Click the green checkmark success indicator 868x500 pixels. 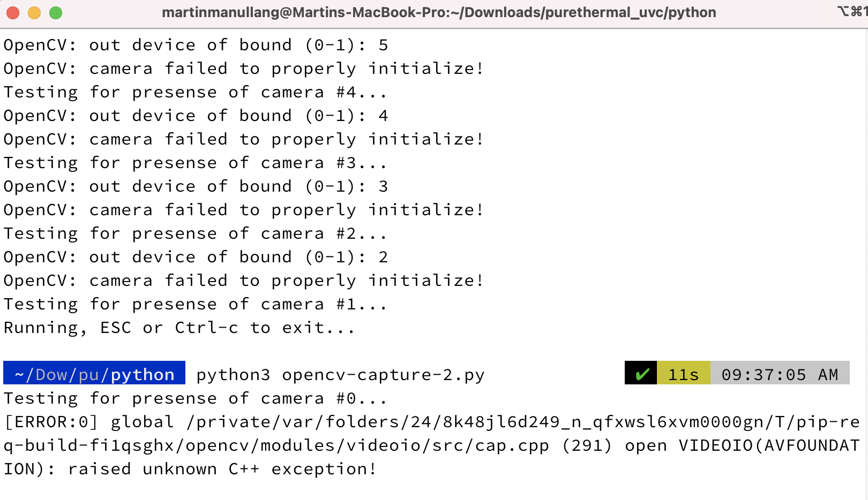click(x=642, y=374)
